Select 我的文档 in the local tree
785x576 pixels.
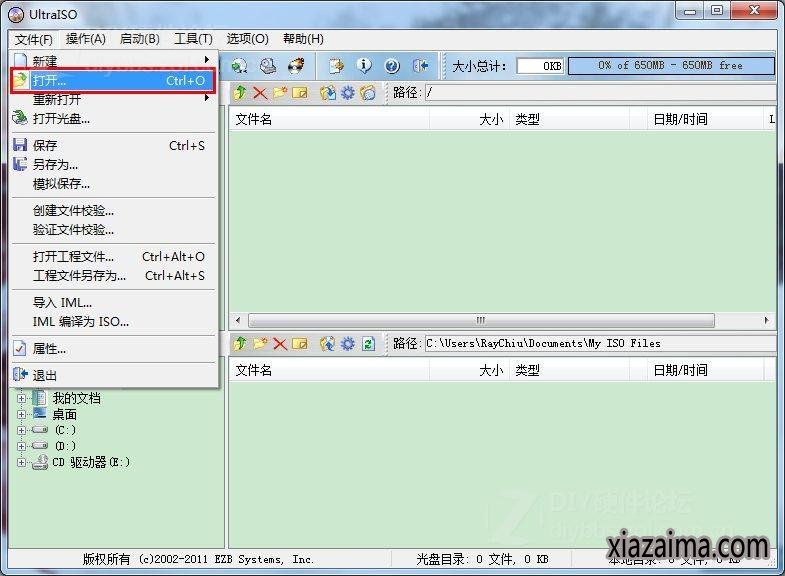77,398
